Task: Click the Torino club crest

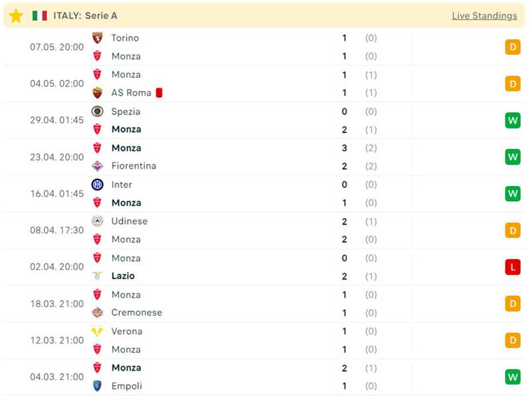Action: click(x=97, y=38)
